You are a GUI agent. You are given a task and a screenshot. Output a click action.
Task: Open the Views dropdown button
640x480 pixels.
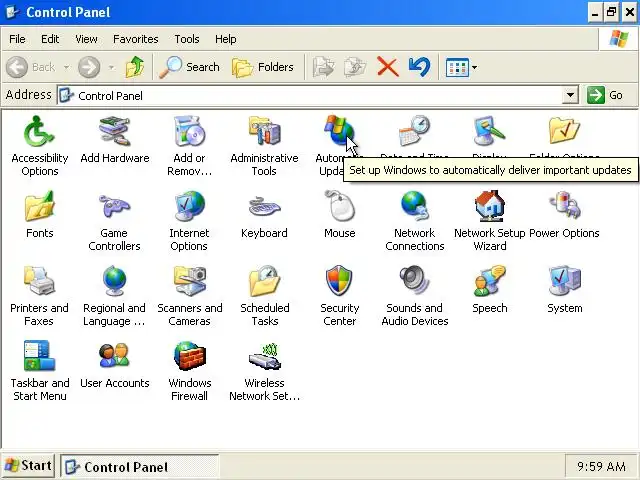(461, 67)
